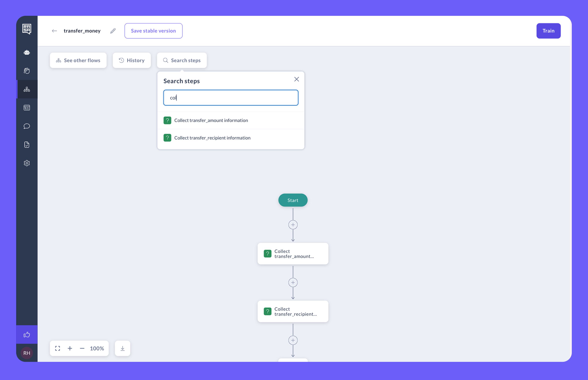This screenshot has width=588, height=380.
Task: Click the pencil icon to rename flow
Action: (x=113, y=31)
